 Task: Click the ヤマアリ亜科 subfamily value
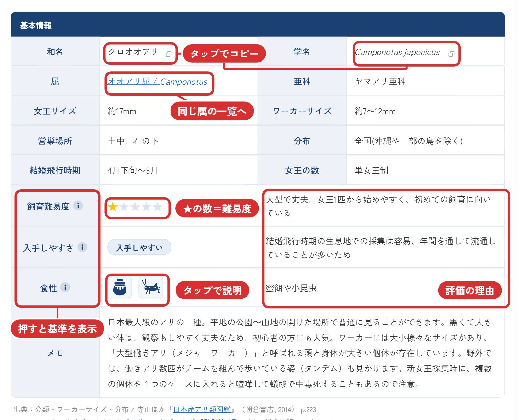click(380, 82)
